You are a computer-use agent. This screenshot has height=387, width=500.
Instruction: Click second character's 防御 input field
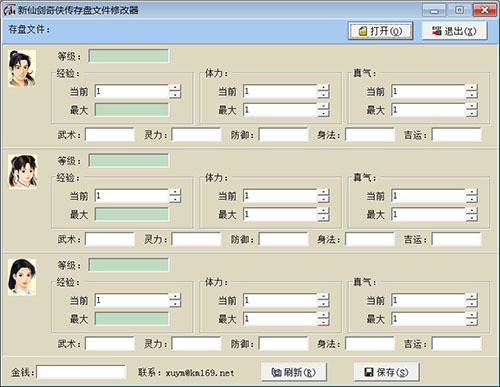[283, 239]
